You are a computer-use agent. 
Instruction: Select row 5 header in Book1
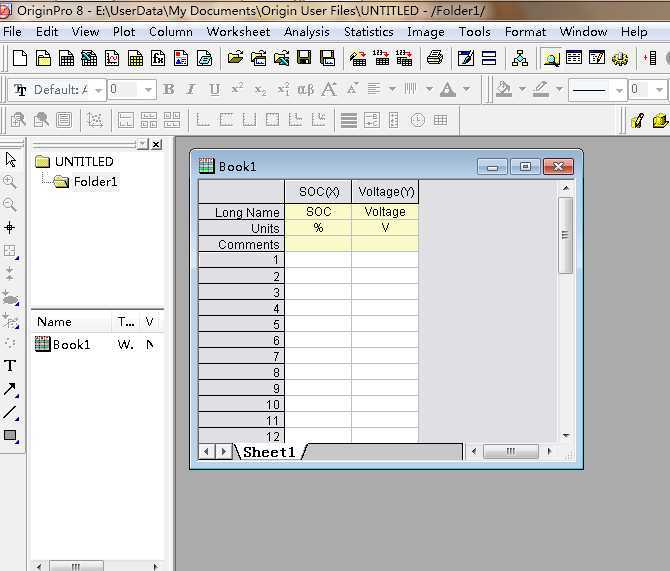(242, 324)
